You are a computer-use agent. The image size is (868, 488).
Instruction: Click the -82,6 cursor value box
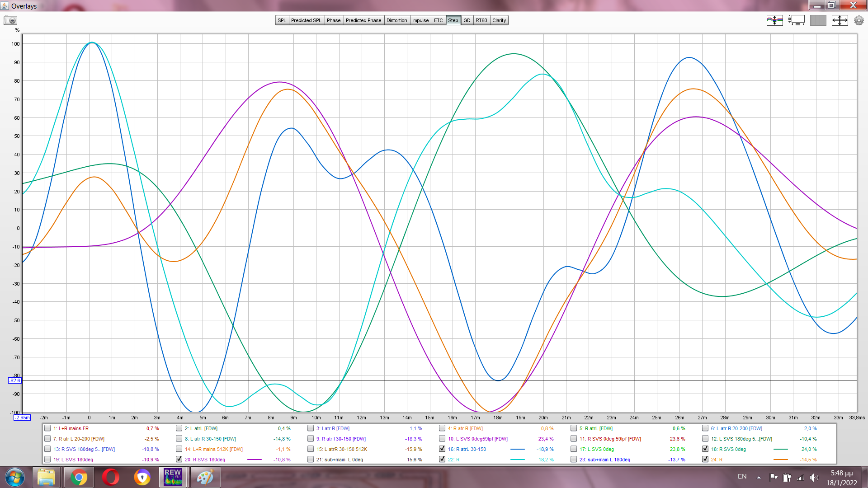(14, 380)
